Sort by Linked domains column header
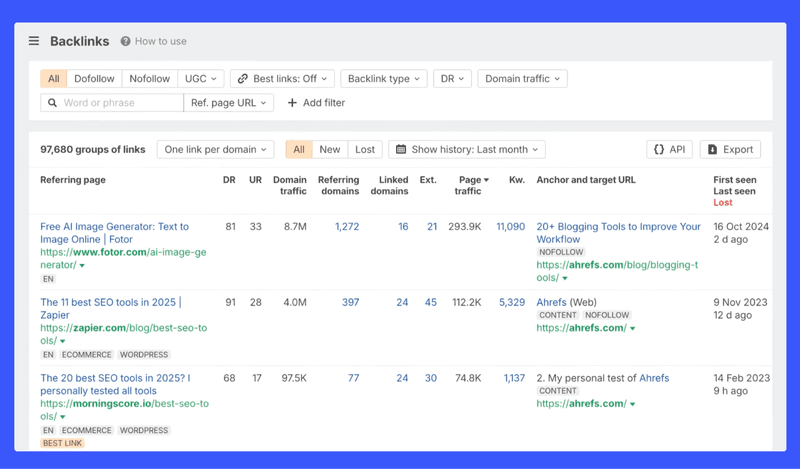 [389, 185]
